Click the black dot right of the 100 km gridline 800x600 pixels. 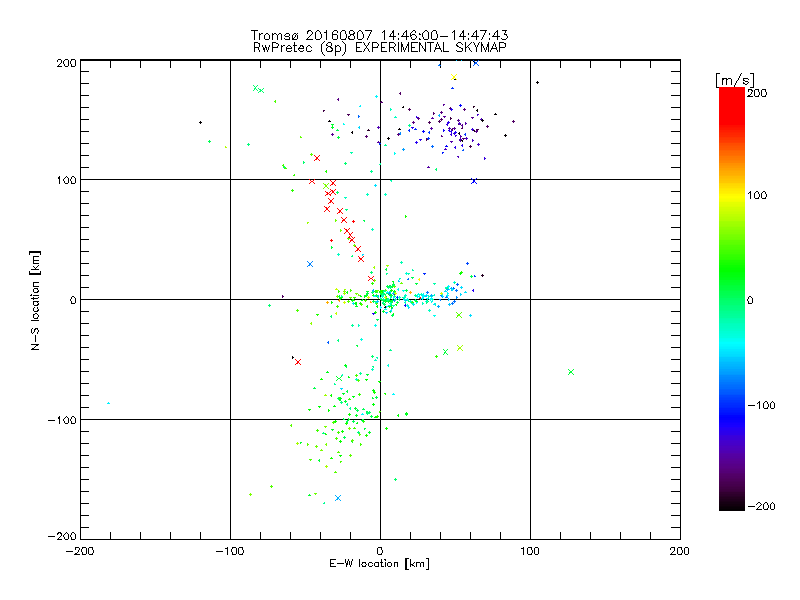pos(537,82)
